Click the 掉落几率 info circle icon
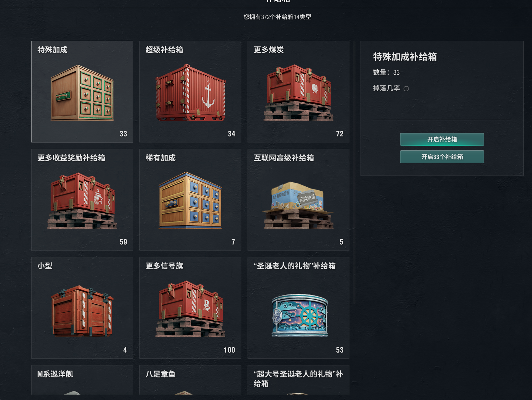This screenshot has height=400, width=532. pos(406,89)
